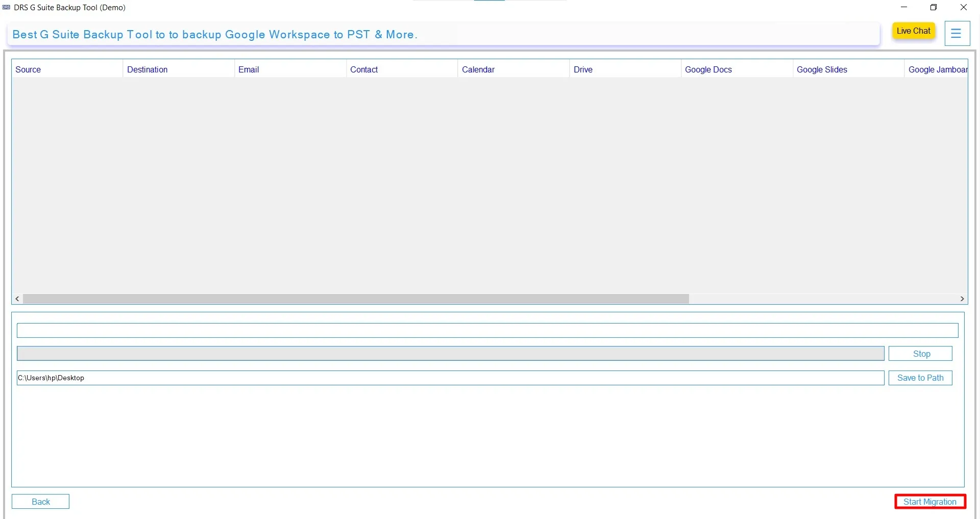
Task: Select the Contact column header
Action: (402, 69)
